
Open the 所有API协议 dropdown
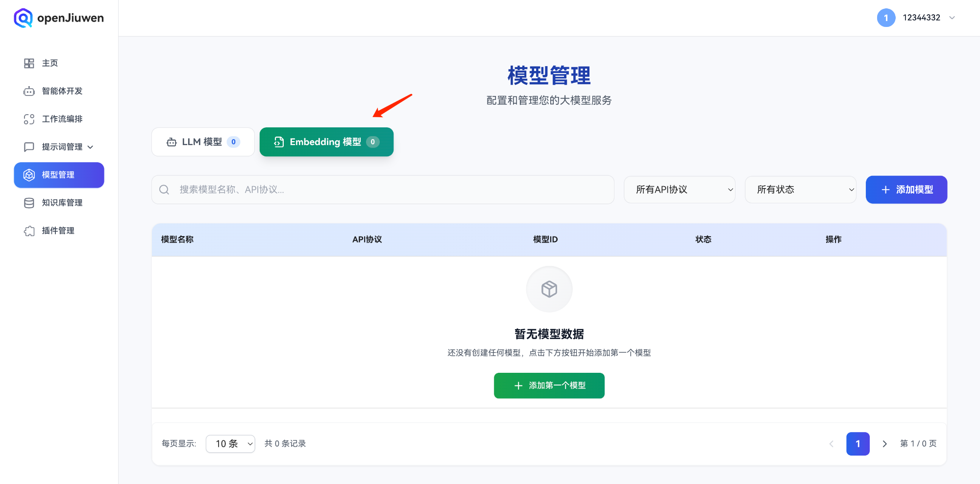[x=679, y=190]
